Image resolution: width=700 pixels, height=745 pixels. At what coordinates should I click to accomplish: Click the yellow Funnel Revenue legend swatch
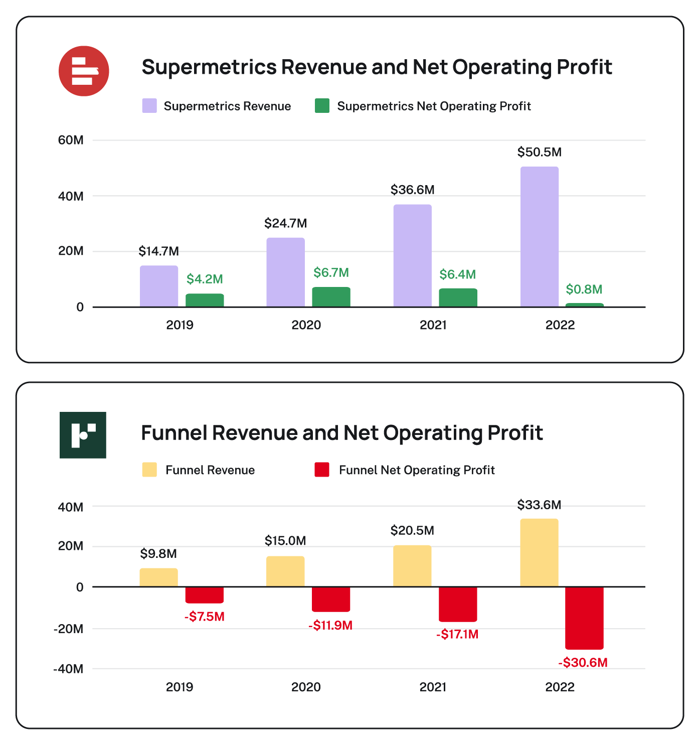[x=149, y=470]
